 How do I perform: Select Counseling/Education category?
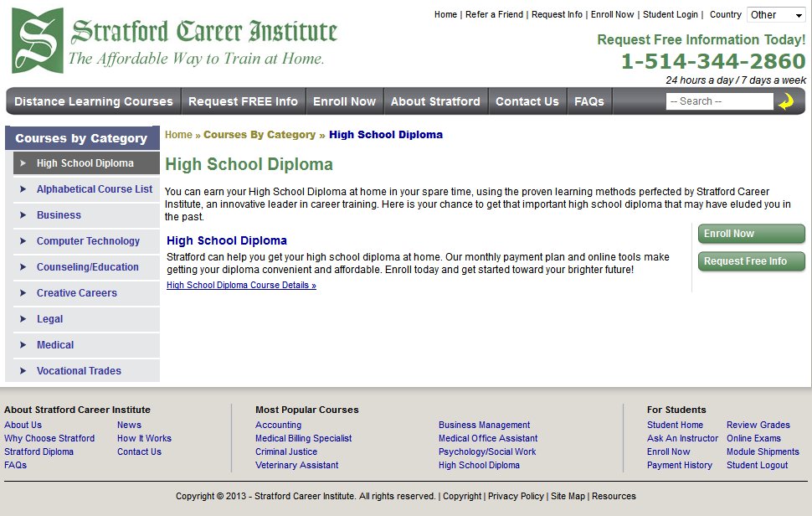click(88, 267)
